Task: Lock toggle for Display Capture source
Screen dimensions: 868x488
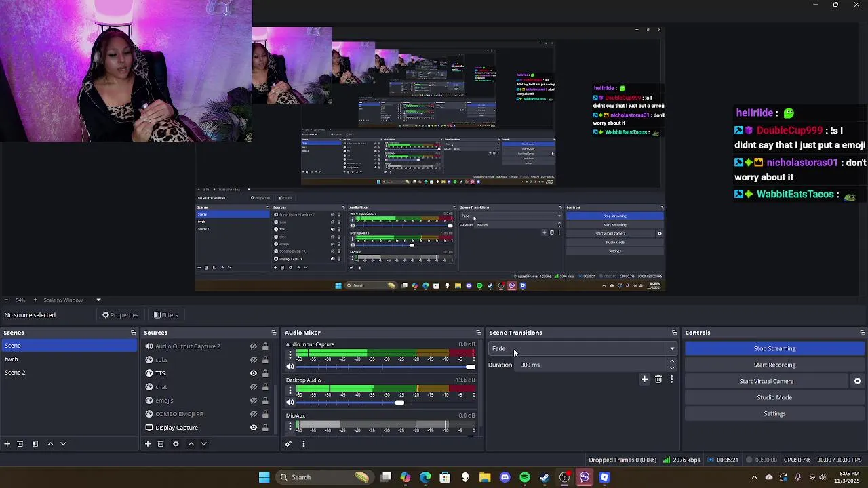Action: (x=265, y=428)
